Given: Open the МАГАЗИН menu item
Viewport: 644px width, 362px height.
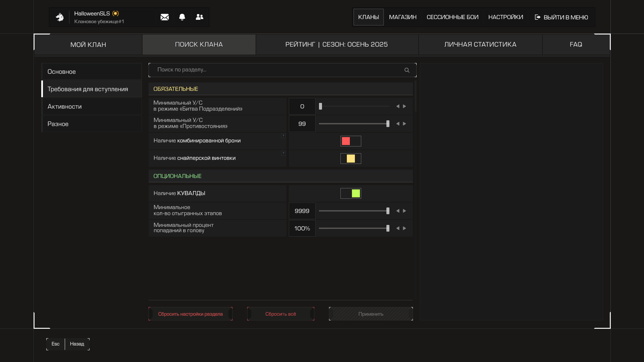Looking at the screenshot, I should point(402,17).
